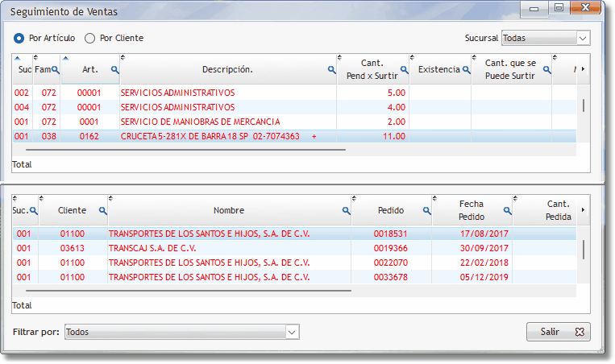The image size is (615, 364).
Task: Click lower grid horizontal scrollbar
Action: [189, 291]
